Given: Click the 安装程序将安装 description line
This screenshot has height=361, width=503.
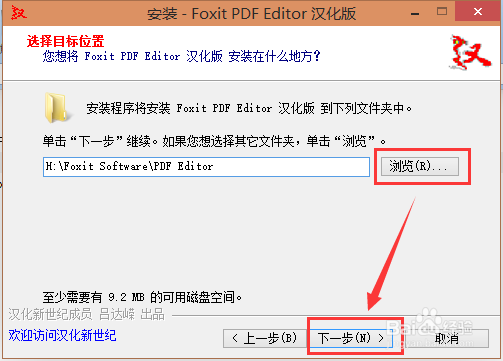Looking at the screenshot, I should tap(249, 108).
